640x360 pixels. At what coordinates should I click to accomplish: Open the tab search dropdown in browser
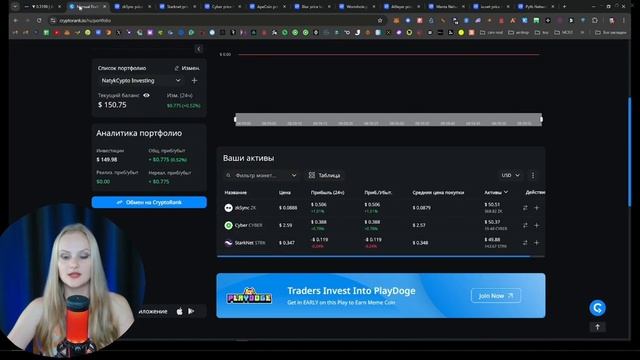(x=15, y=7)
